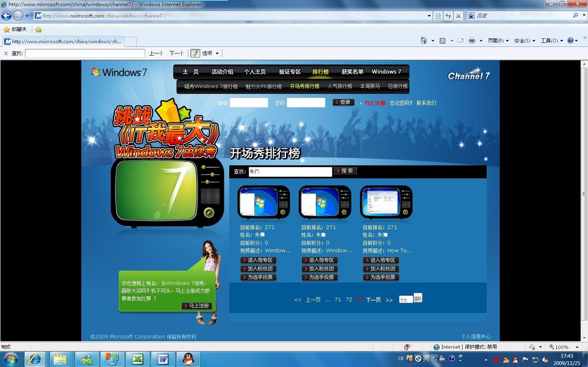Click the Read Mail envelope icon
588x367 pixels.
461,41
